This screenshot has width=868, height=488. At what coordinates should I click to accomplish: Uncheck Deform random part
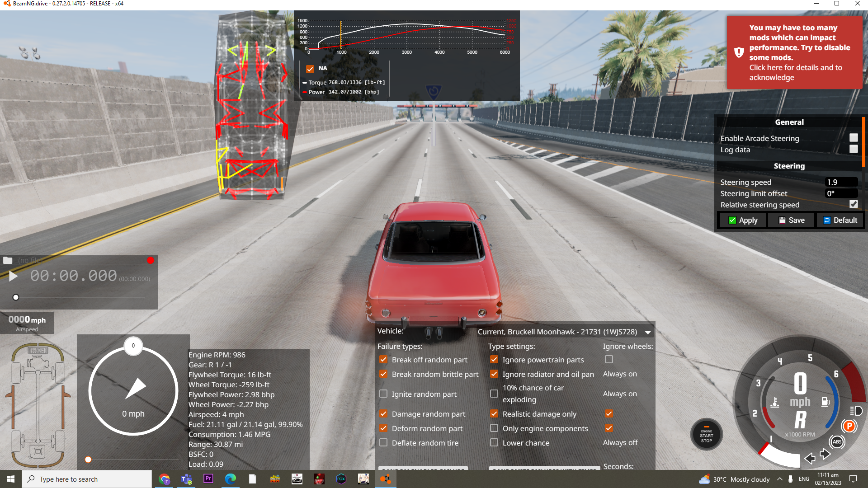tap(383, 428)
